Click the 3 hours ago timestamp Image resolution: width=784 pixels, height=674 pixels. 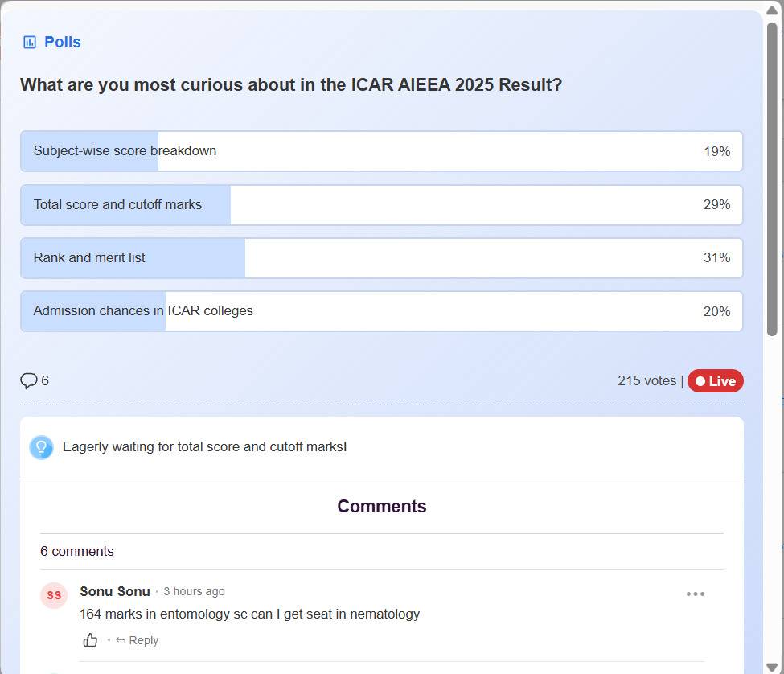coord(194,591)
